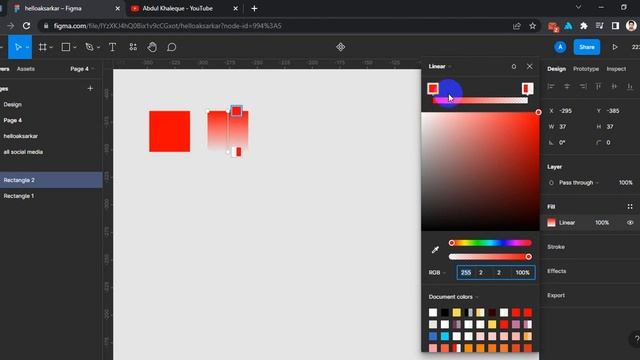Align horizontal centers icon

coord(567,86)
